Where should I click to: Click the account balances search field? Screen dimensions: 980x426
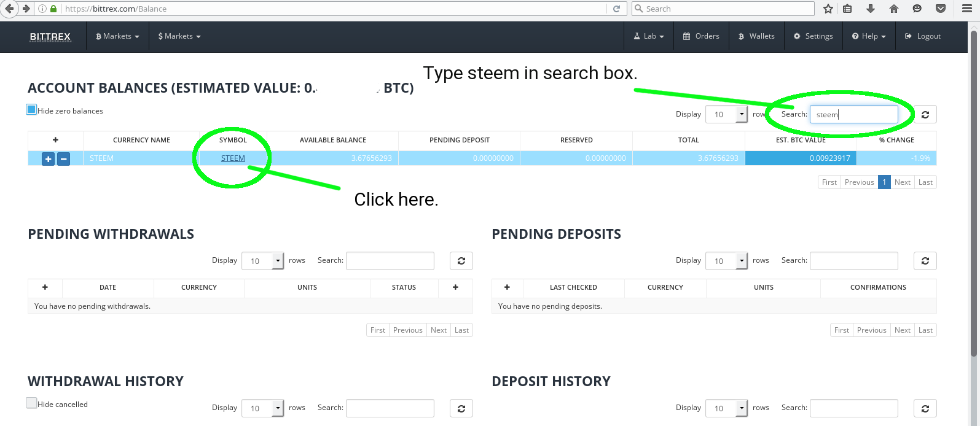coord(854,114)
